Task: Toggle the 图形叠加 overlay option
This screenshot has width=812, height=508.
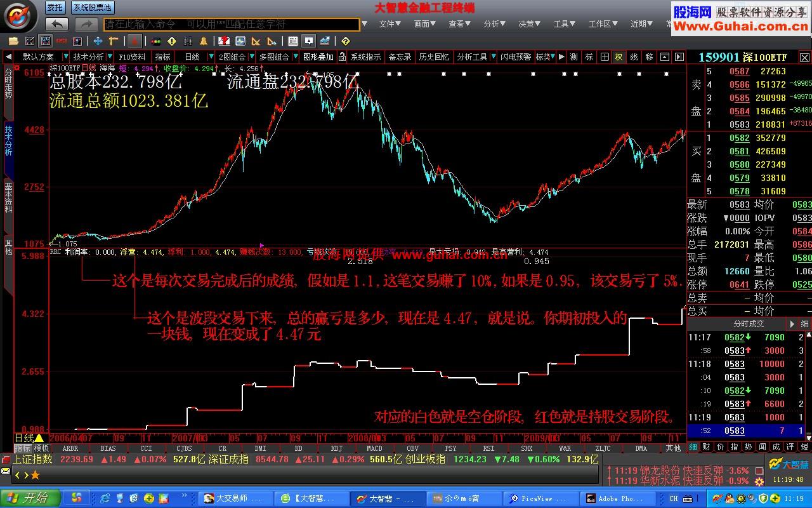Action: [x=318, y=57]
